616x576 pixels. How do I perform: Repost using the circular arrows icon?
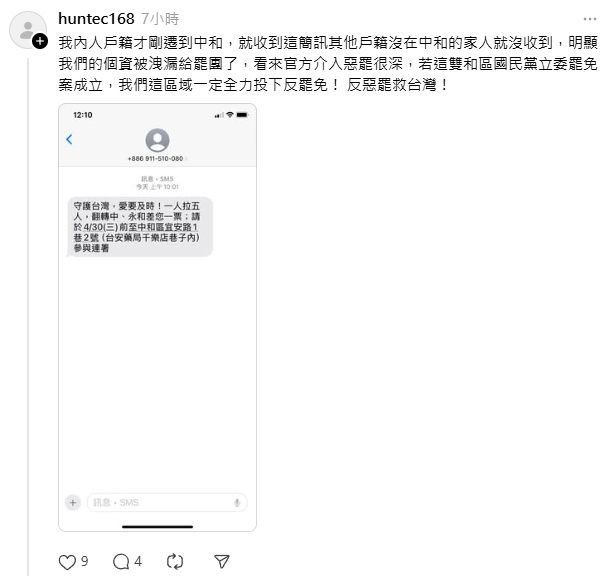click(x=175, y=562)
